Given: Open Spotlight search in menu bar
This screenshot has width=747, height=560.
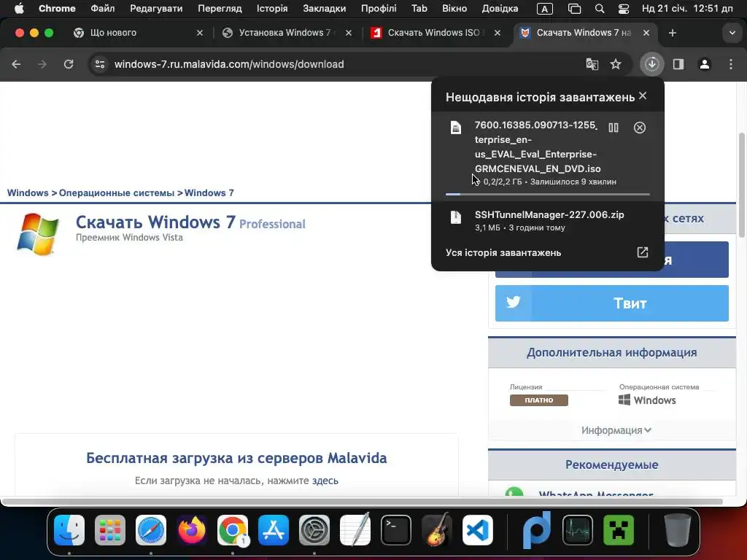Looking at the screenshot, I should tap(600, 9).
